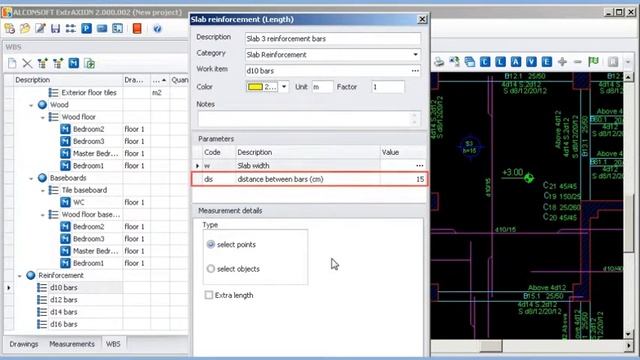Collapse the Wood group

31,105
